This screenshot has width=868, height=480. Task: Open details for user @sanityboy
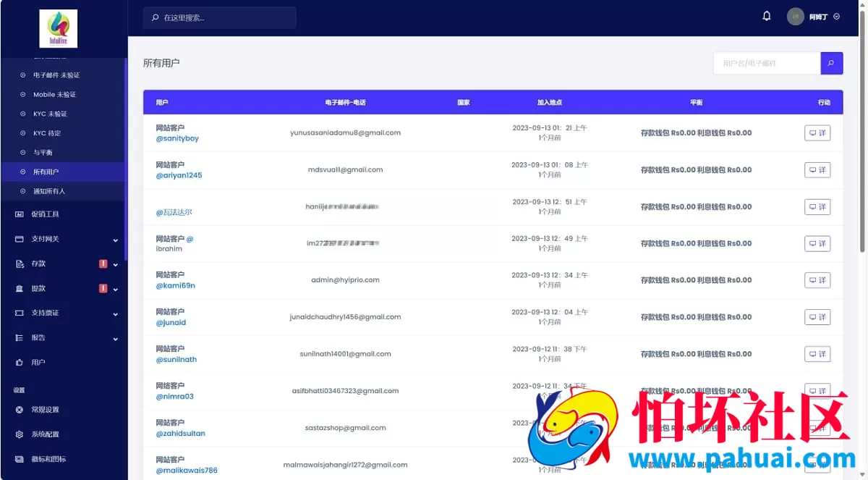(817, 133)
